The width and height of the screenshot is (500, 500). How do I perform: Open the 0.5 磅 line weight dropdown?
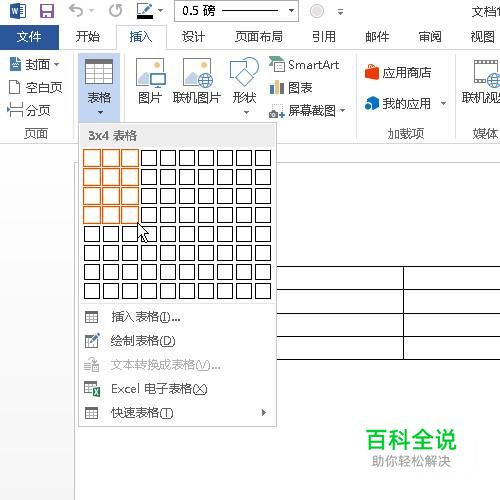(x=291, y=11)
